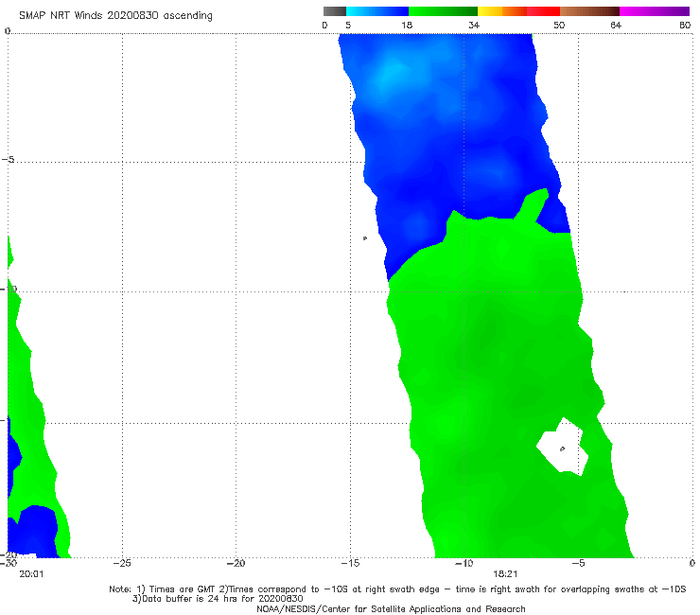
Task: Select the '-5' latitude label on left axis
Action: click(8, 160)
